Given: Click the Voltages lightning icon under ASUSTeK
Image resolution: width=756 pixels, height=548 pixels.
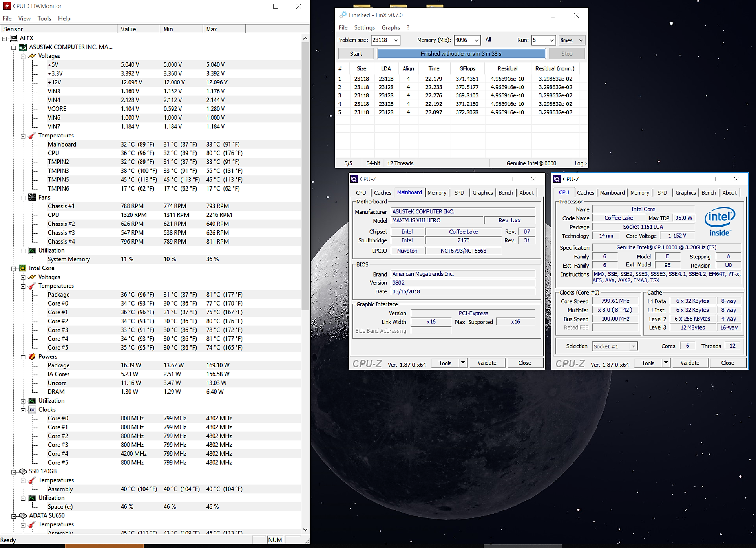Looking at the screenshot, I should pyautogui.click(x=32, y=56).
